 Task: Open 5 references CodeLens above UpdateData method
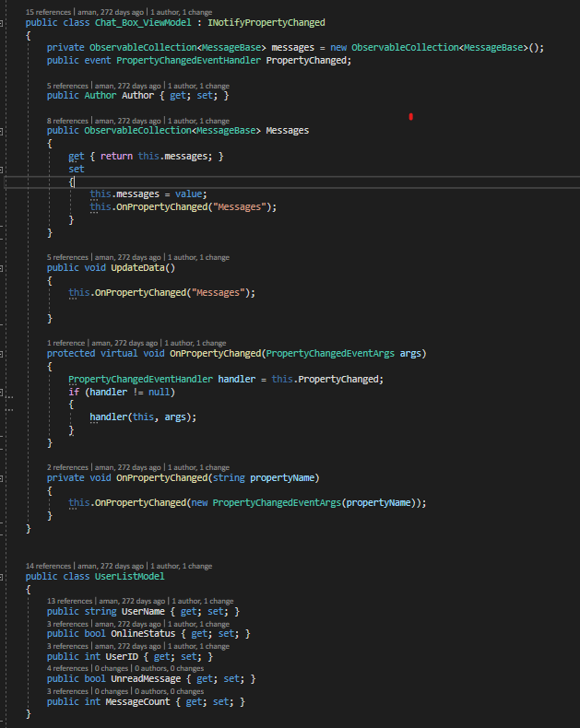67,257
